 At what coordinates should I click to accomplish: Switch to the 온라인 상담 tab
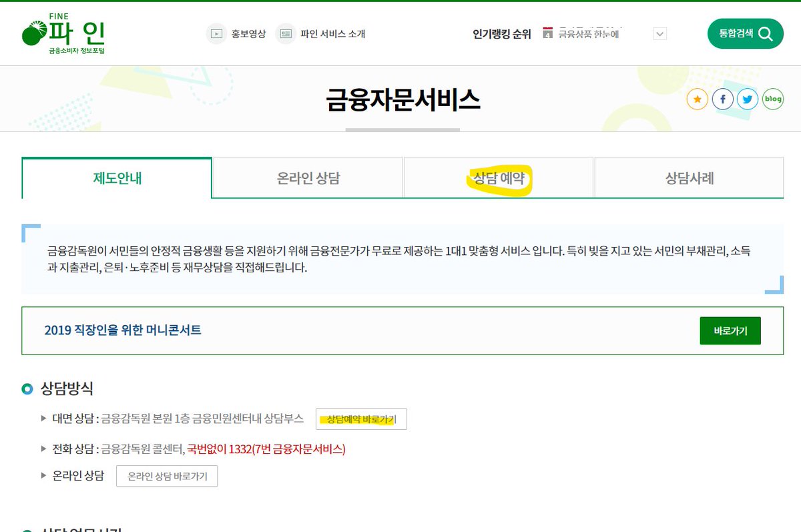pyautogui.click(x=308, y=178)
